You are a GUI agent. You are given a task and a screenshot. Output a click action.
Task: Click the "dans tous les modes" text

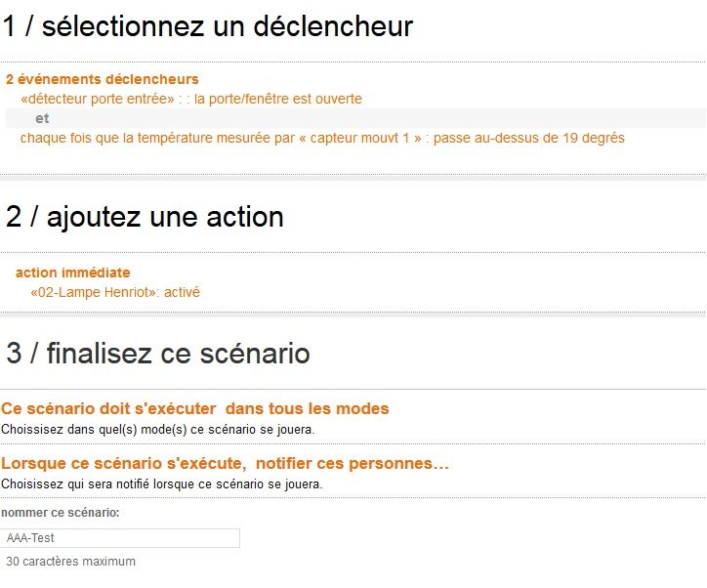click(307, 408)
